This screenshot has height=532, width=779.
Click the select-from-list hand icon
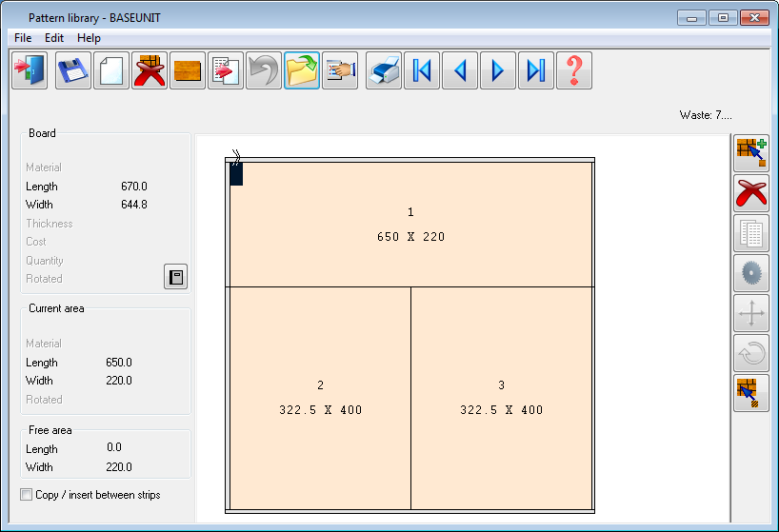pyautogui.click(x=340, y=70)
